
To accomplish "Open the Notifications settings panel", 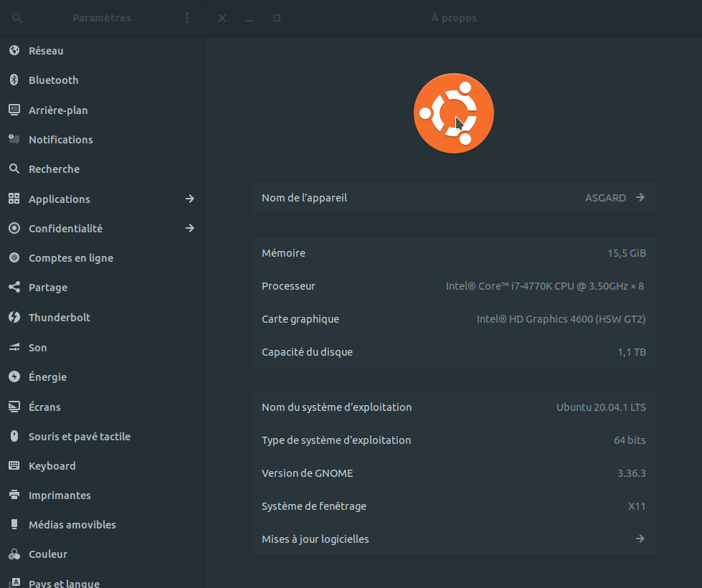I will point(61,140).
